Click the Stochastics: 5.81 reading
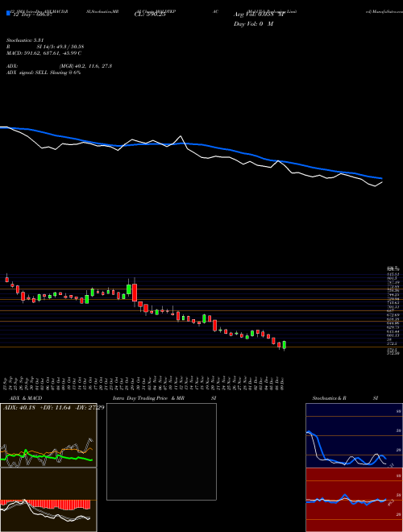Viewport: 403px width, 532px height. [25, 40]
